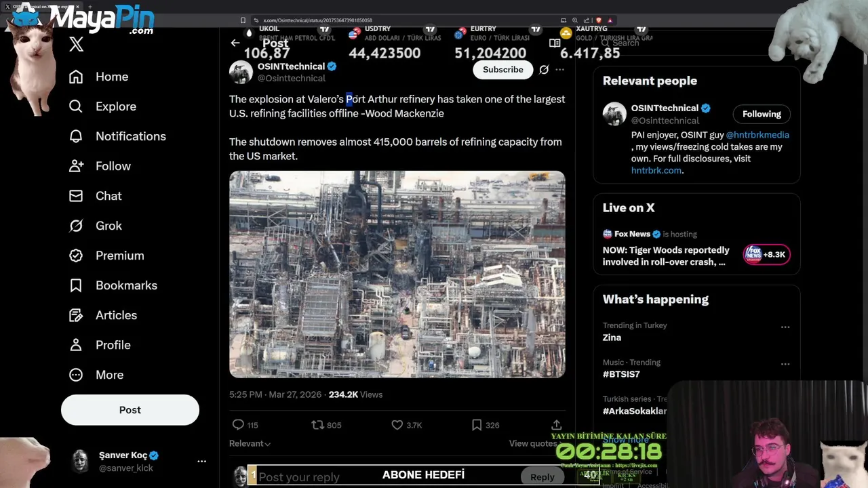Click the Grok explain icon beside Subscribe
868x488 pixels.
tap(544, 69)
